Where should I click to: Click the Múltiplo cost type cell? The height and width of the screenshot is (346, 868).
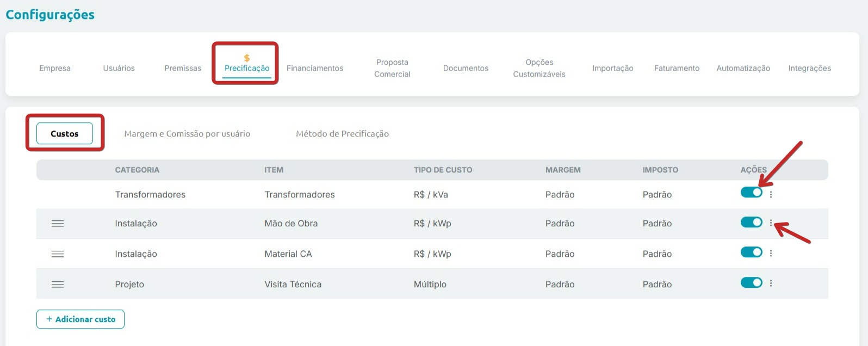pos(430,284)
